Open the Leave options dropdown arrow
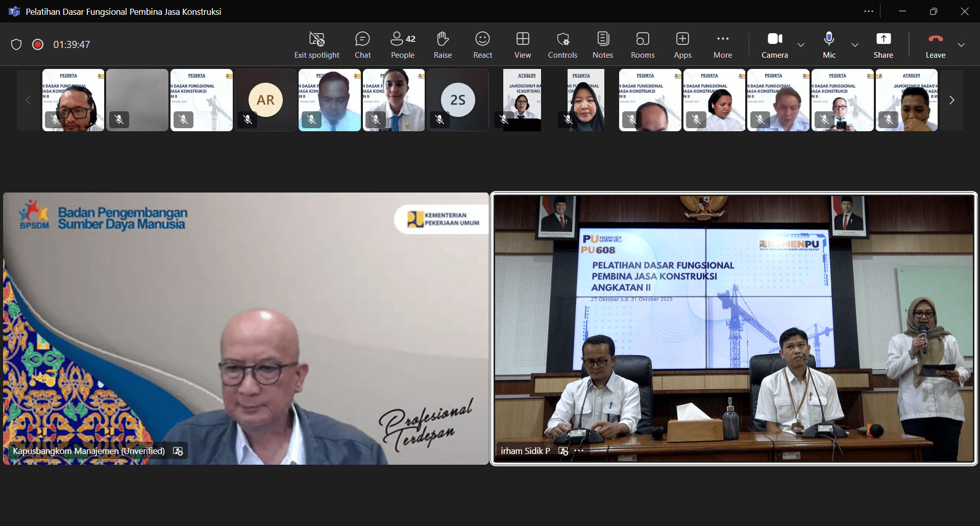The width and height of the screenshot is (980, 526). point(961,45)
